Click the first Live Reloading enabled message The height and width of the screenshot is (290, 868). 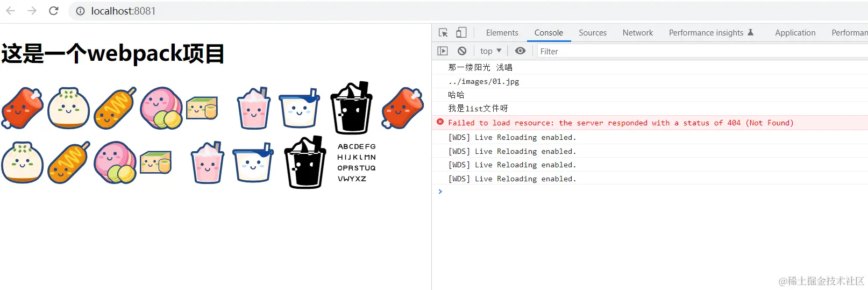click(512, 137)
